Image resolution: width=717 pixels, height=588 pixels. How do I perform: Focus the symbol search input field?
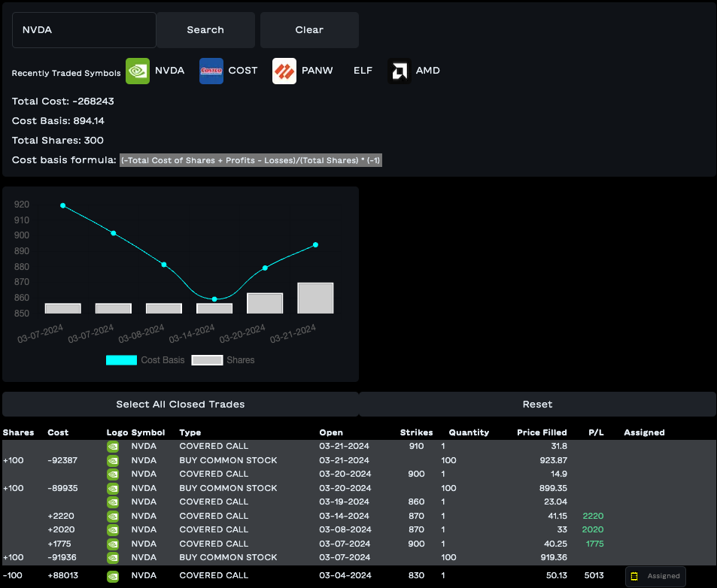(x=84, y=30)
